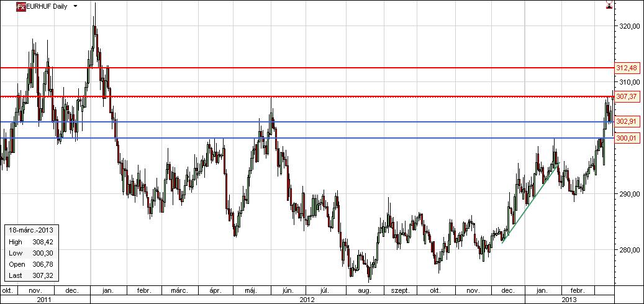Click the jún. month label on time axis
The width and height of the screenshot is (644, 304).
coord(288,290)
